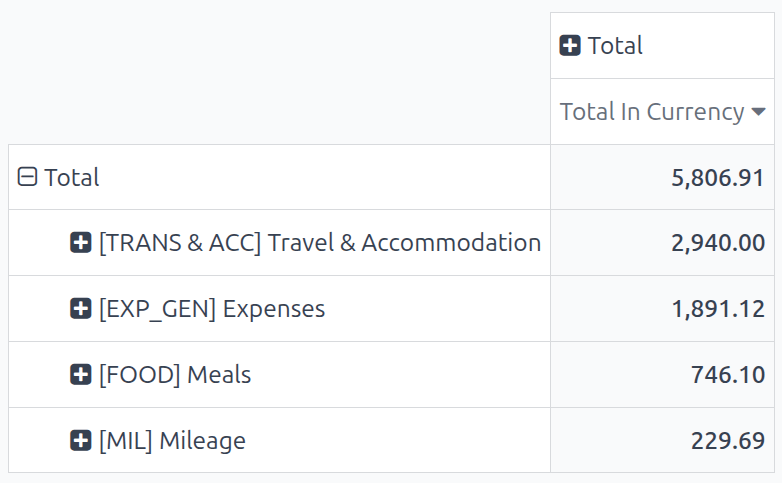Expand the [MIL] Mileage plus icon
The image size is (782, 483).
(x=81, y=441)
